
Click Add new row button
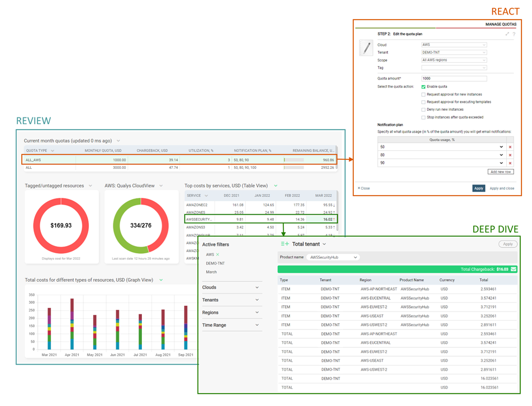click(501, 172)
